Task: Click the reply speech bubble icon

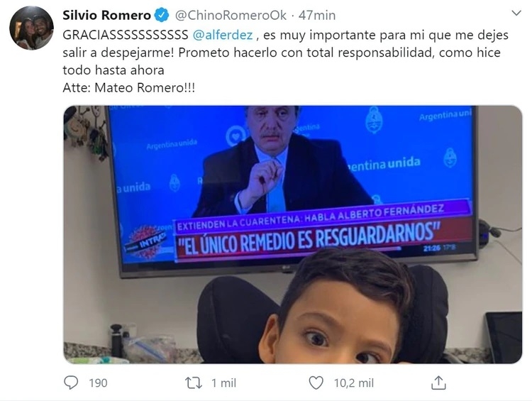Action: [71, 383]
